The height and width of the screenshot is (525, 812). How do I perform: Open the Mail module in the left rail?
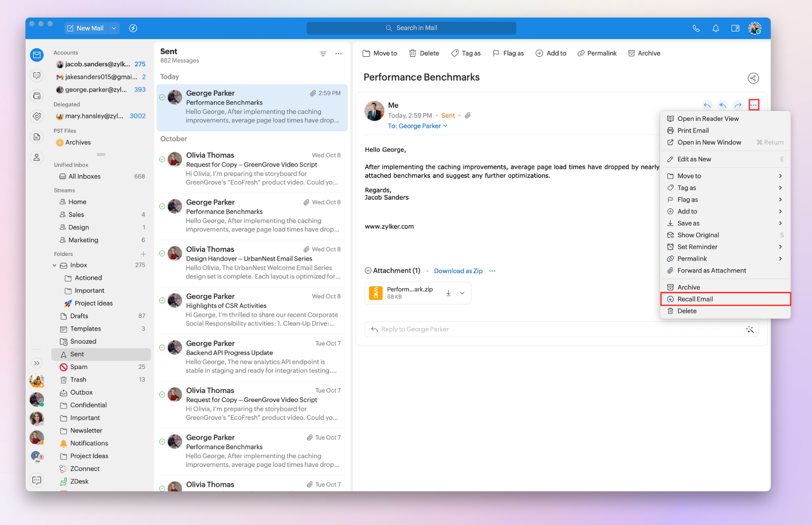[37, 55]
